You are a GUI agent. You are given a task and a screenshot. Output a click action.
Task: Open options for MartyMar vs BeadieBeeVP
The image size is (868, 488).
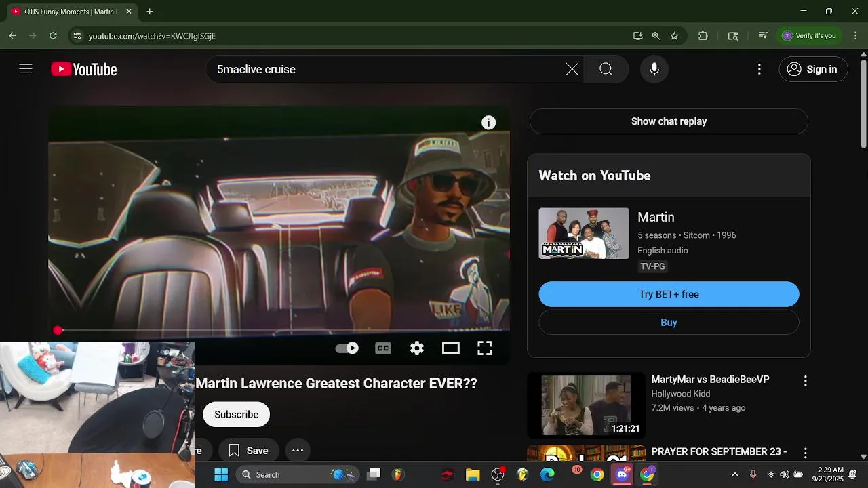tap(806, 381)
